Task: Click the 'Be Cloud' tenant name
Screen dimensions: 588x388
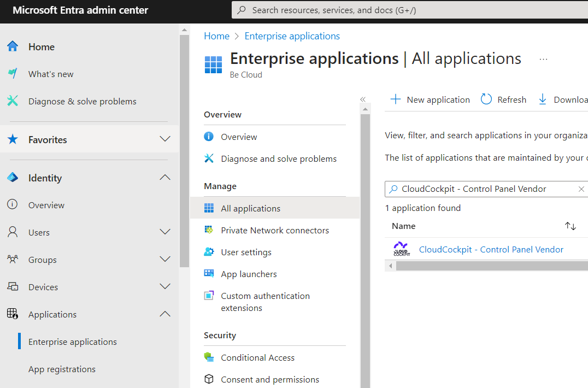Action: tap(246, 75)
